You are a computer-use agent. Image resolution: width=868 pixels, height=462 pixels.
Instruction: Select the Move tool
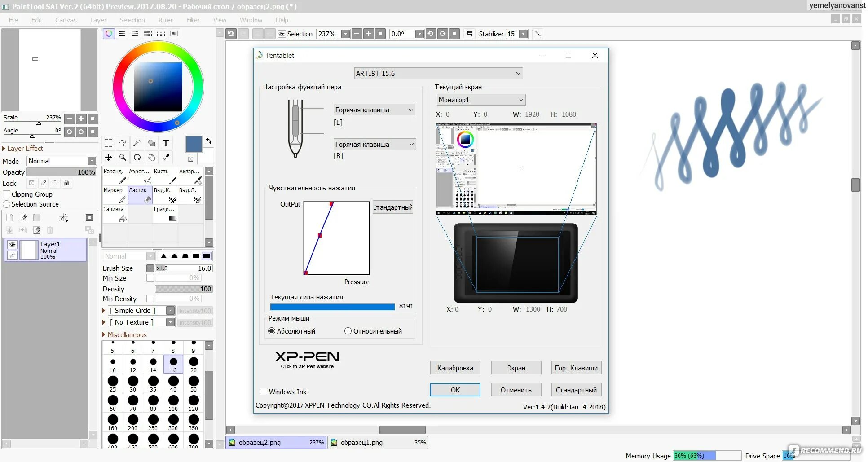[x=108, y=158]
